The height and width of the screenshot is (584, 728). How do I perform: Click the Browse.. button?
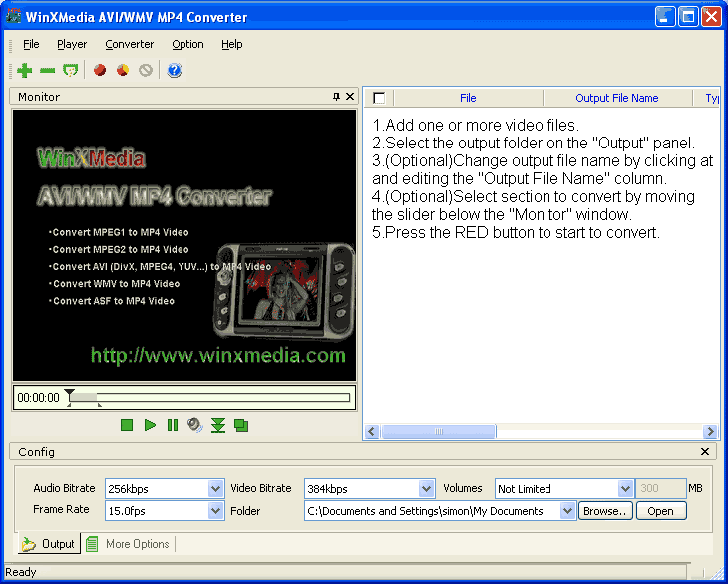[x=605, y=511]
